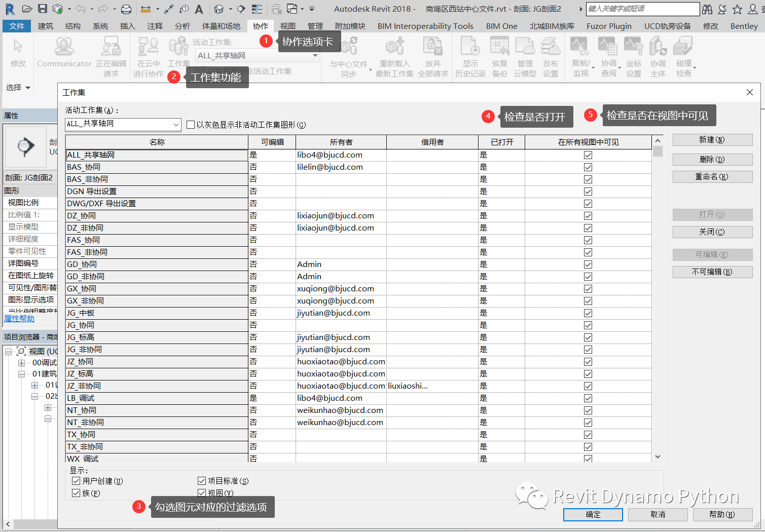Viewport: 765px width, 532px height.
Task: Switch to the 建筑 ribbon tab
Action: pos(45,26)
